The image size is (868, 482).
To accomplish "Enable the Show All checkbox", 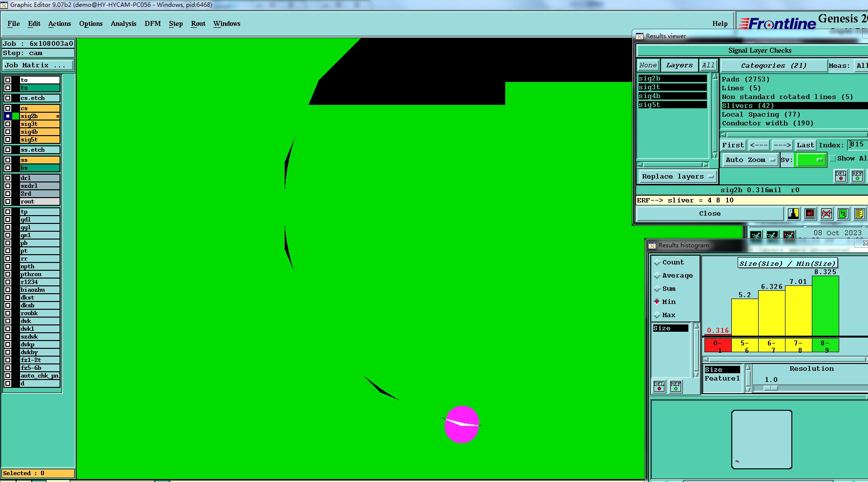I will 833,159.
